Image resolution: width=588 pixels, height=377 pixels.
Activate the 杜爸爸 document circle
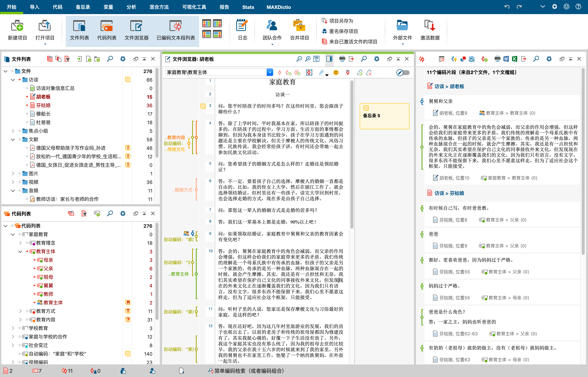tap(27, 122)
